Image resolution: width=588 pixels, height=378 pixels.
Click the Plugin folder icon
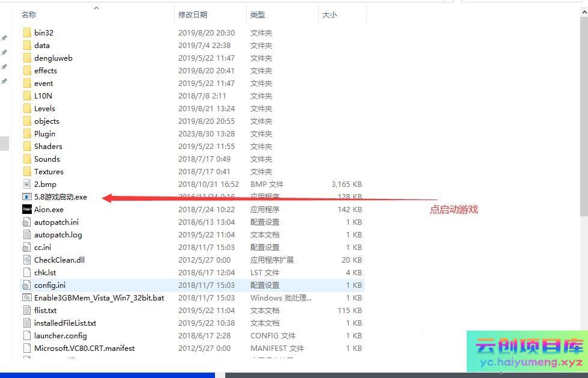[27, 133]
